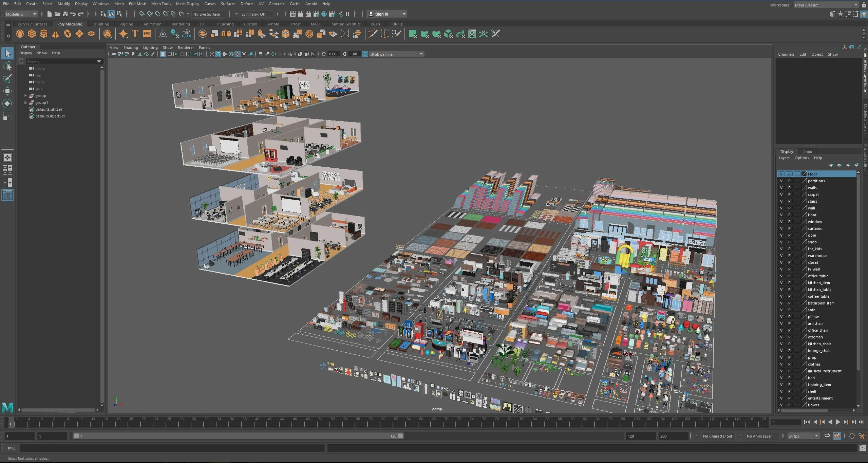Click the New Scene icon
This screenshot has height=463, width=868.
[50, 14]
